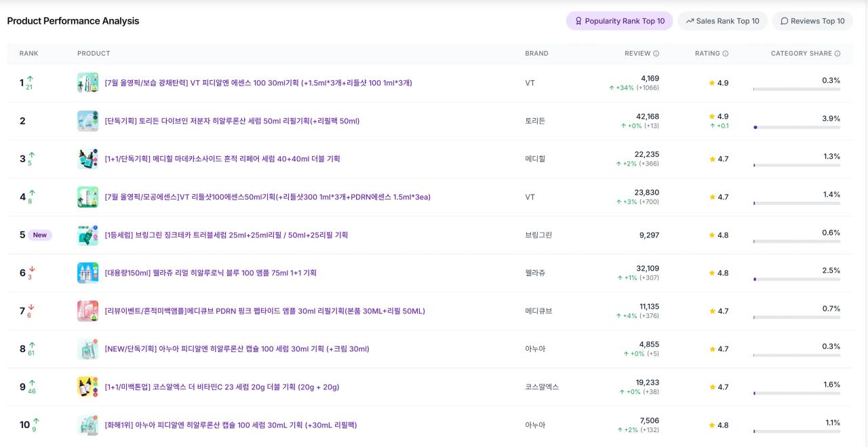Open thumbnail of 메디큐브 PDRN 핑크 앰플 product

(x=87, y=311)
